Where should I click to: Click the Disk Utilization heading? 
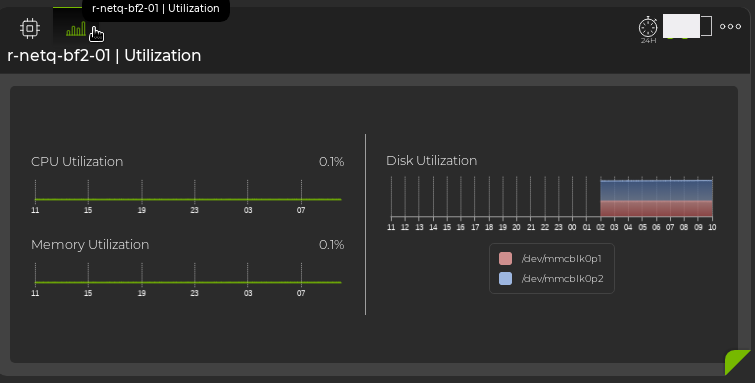pyautogui.click(x=431, y=160)
